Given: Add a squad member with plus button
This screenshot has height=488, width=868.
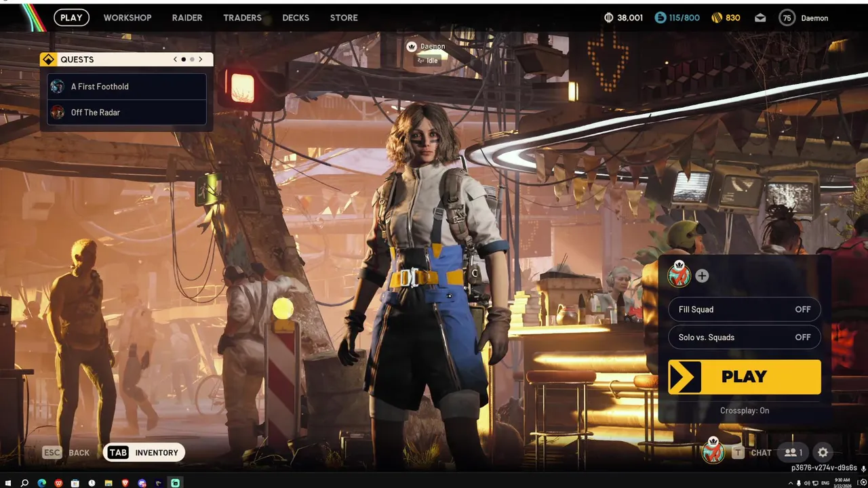Looking at the screenshot, I should (x=702, y=276).
